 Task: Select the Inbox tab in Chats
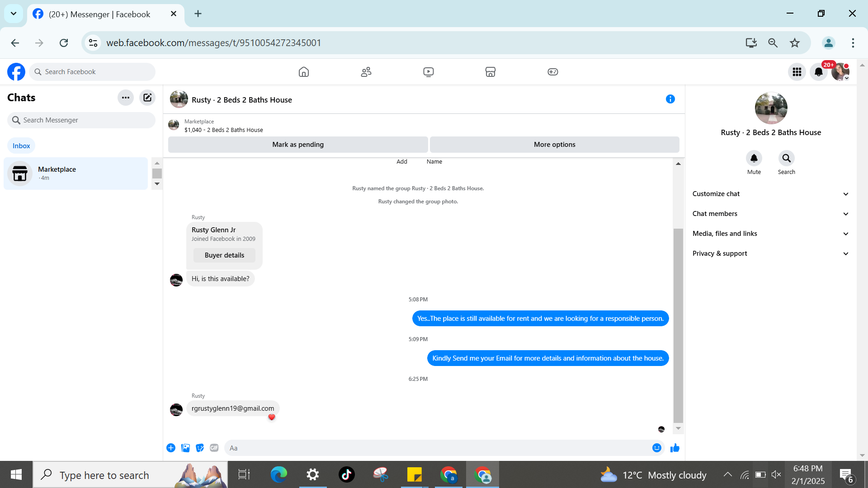tap(21, 145)
